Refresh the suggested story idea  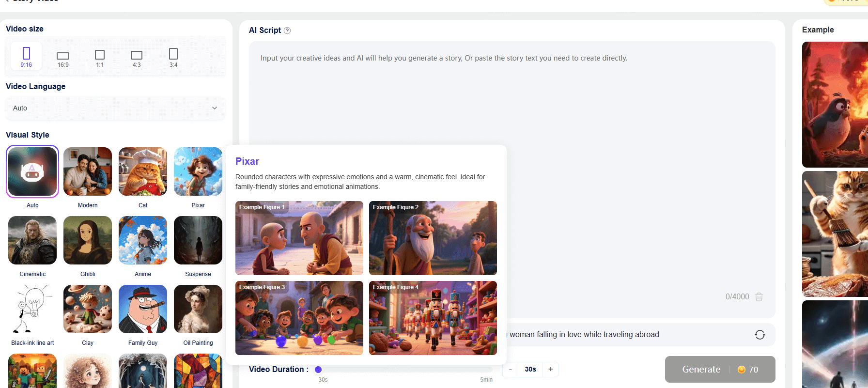(759, 335)
